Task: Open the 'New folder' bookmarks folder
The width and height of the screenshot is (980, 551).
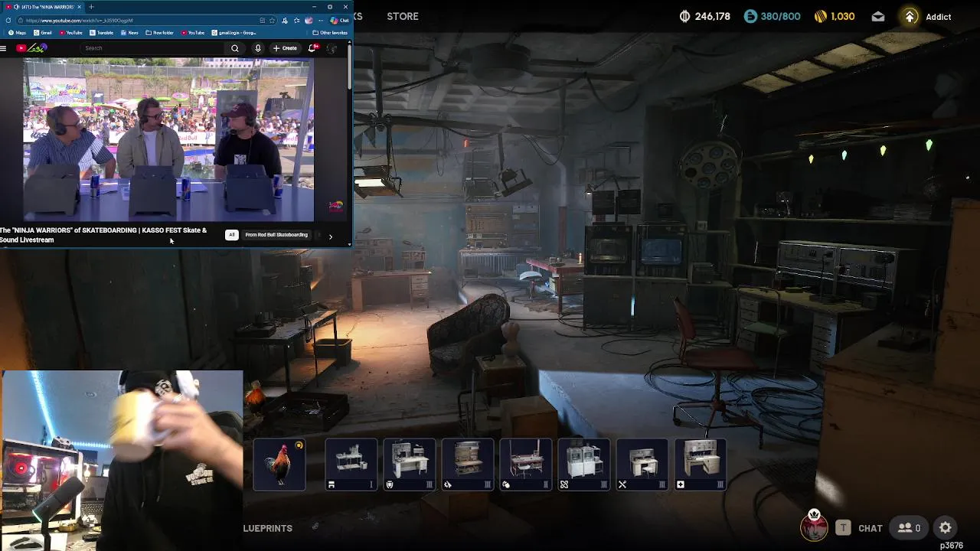Action: (159, 33)
